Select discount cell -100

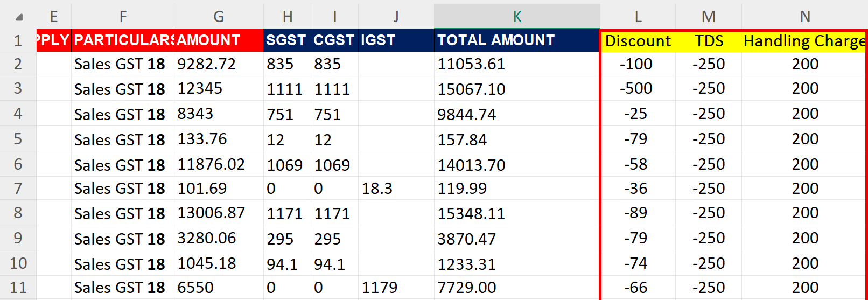[638, 64]
